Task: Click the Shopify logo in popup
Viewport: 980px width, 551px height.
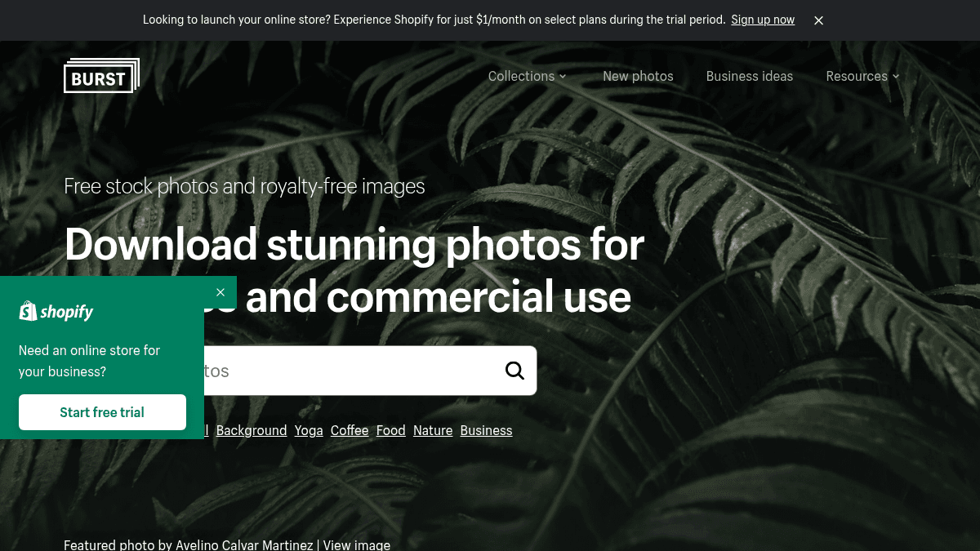Action: (x=56, y=311)
